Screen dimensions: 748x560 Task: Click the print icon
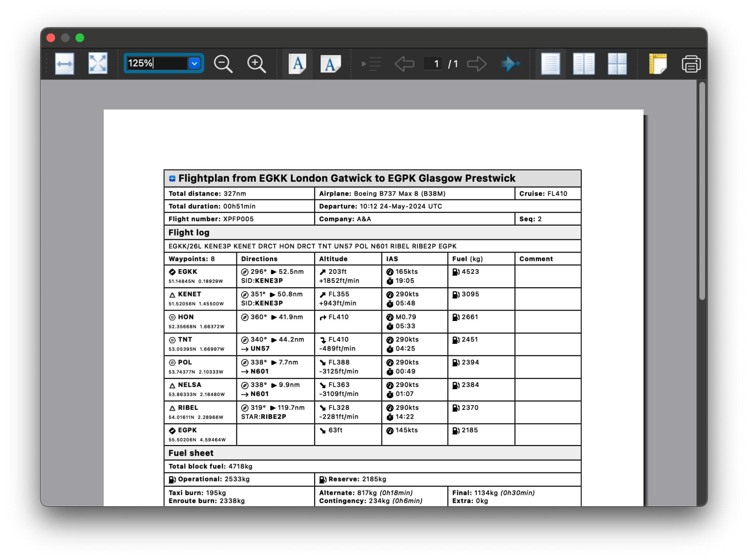coord(691,64)
